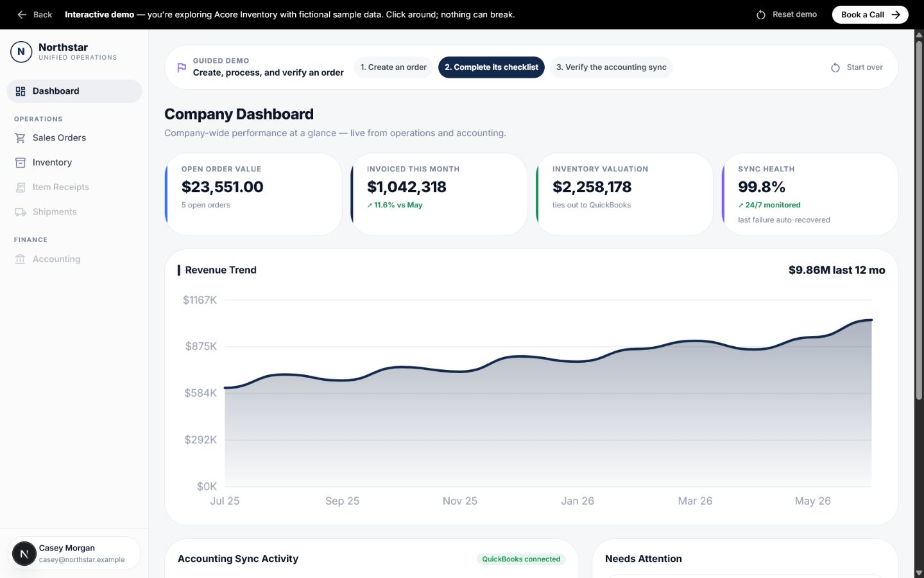924x578 pixels.
Task: Click the Book a Call label
Action: point(862,15)
